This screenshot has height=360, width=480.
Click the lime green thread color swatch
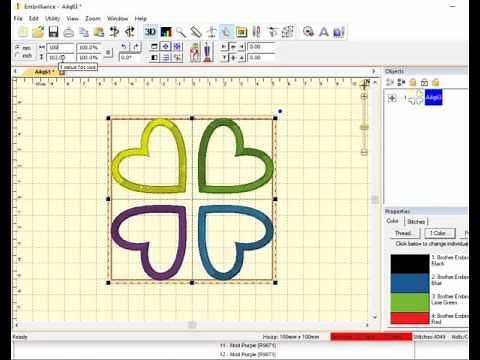tap(410, 302)
